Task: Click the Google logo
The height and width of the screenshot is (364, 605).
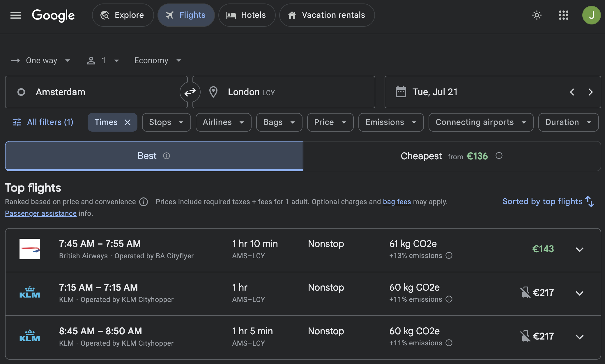Action: pyautogui.click(x=53, y=15)
